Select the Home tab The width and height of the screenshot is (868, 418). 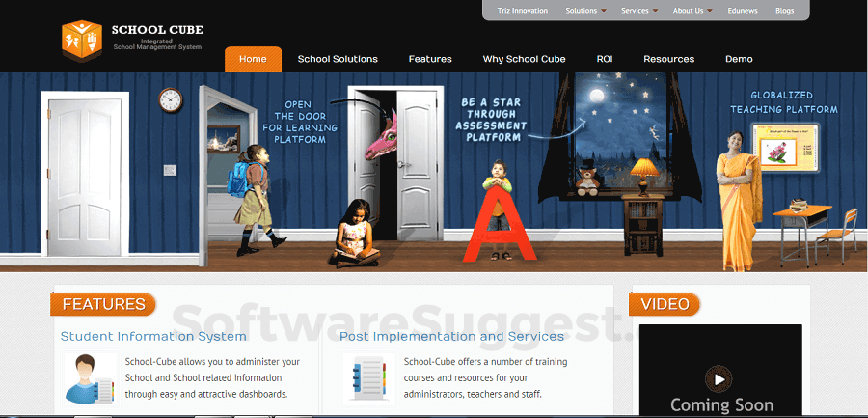tap(253, 59)
